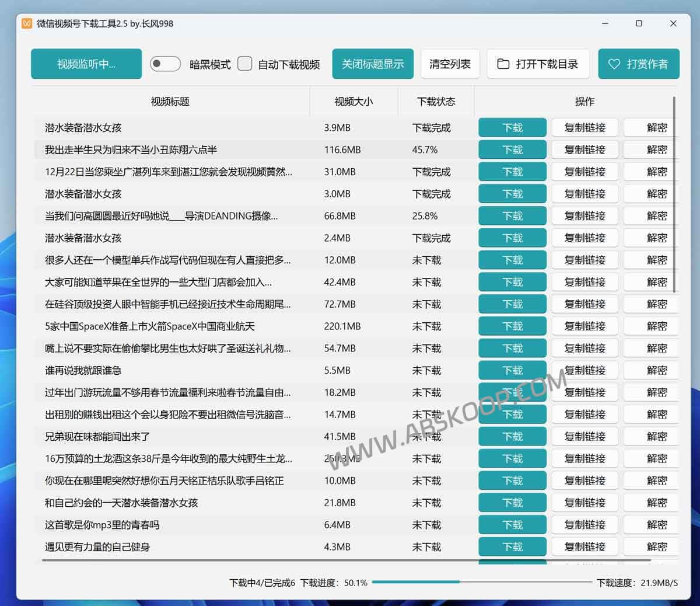
Task: Switch off the dark mode slider toggle
Action: click(x=165, y=64)
